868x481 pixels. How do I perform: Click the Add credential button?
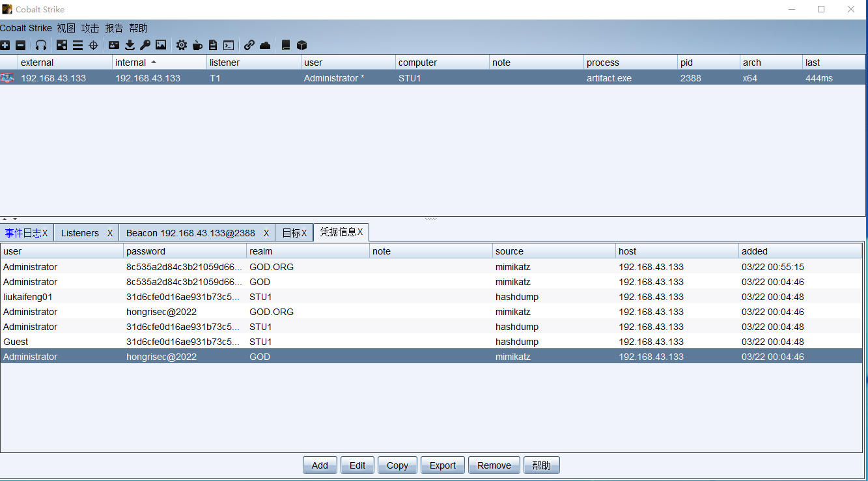tap(320, 465)
